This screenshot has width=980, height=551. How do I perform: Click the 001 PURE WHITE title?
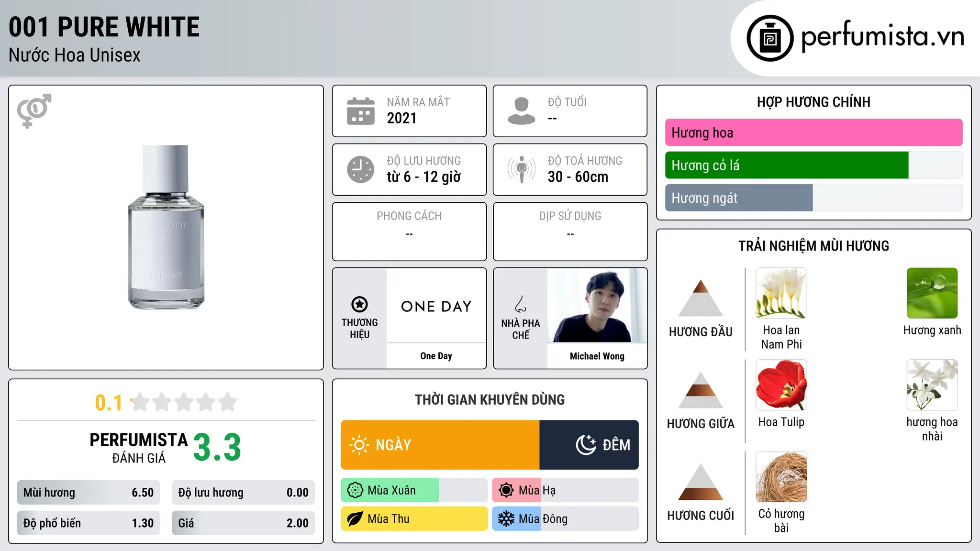tap(104, 27)
